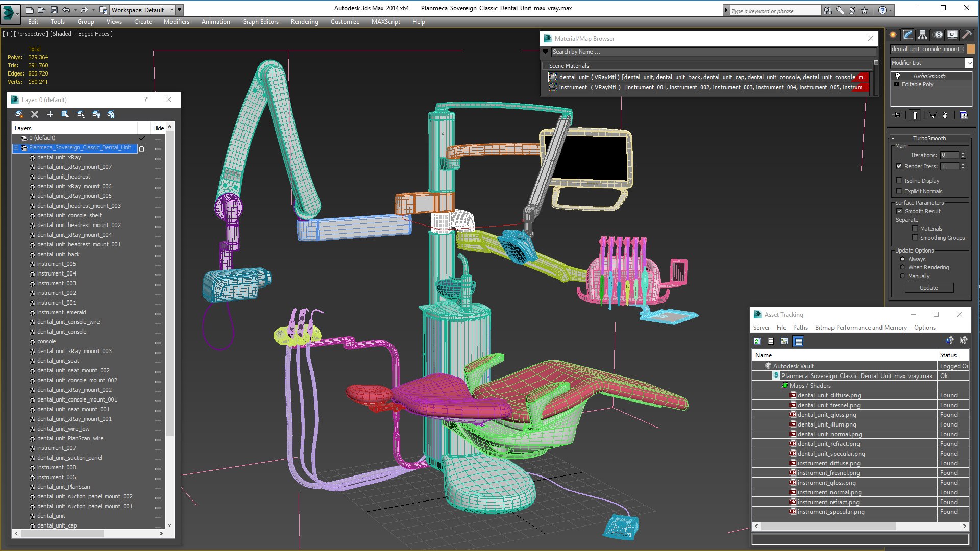Click the object color swatch next to name
Viewport: 980px width, 551px height.
pyautogui.click(x=970, y=49)
